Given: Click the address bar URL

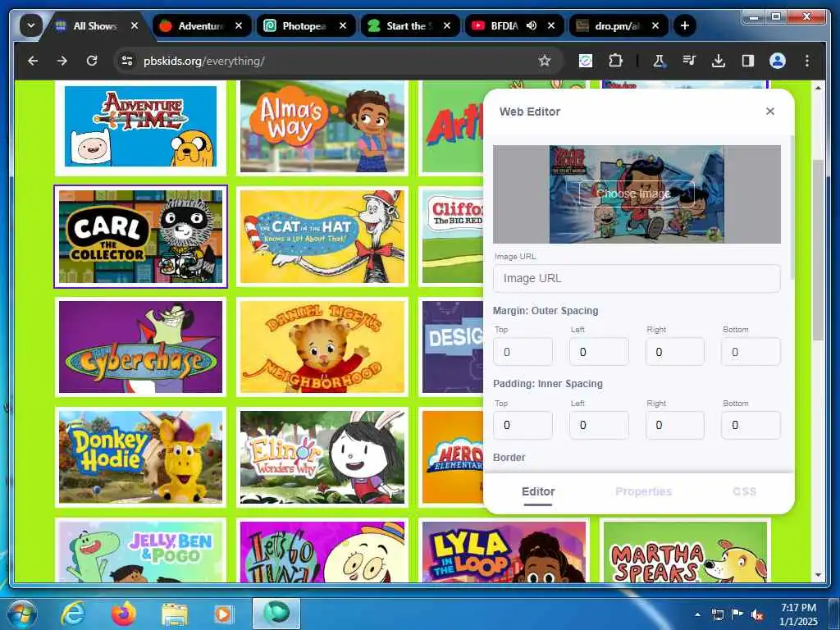Looking at the screenshot, I should [x=203, y=61].
